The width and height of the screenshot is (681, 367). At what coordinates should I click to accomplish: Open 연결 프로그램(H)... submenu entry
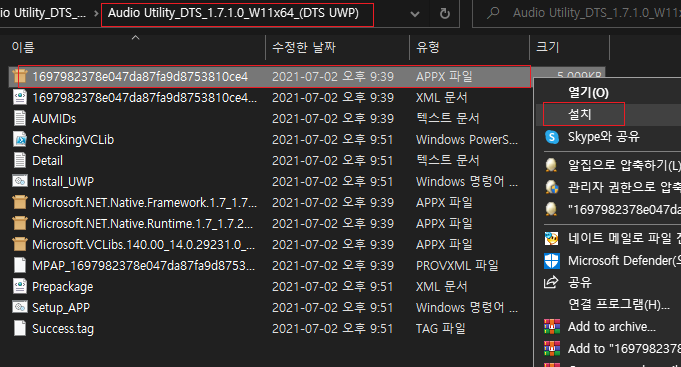(x=619, y=304)
